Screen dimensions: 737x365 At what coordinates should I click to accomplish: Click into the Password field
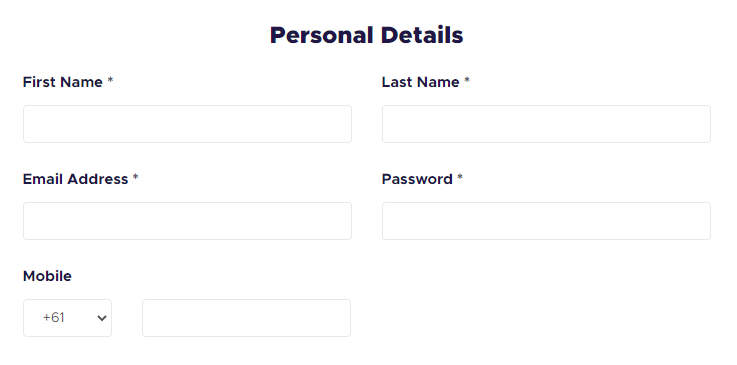point(546,221)
